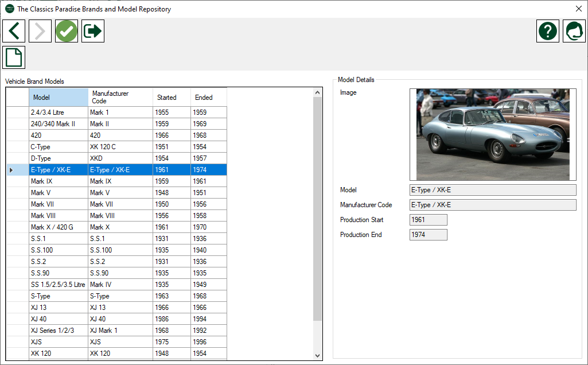The image size is (588, 365).
Task: Sort by the Manufacturer Code column header
Action: click(120, 98)
